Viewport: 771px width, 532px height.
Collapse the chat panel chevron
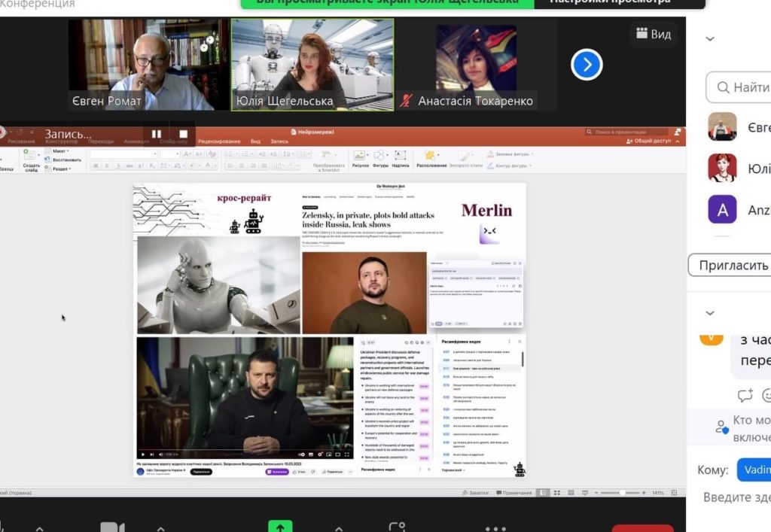coord(709,313)
